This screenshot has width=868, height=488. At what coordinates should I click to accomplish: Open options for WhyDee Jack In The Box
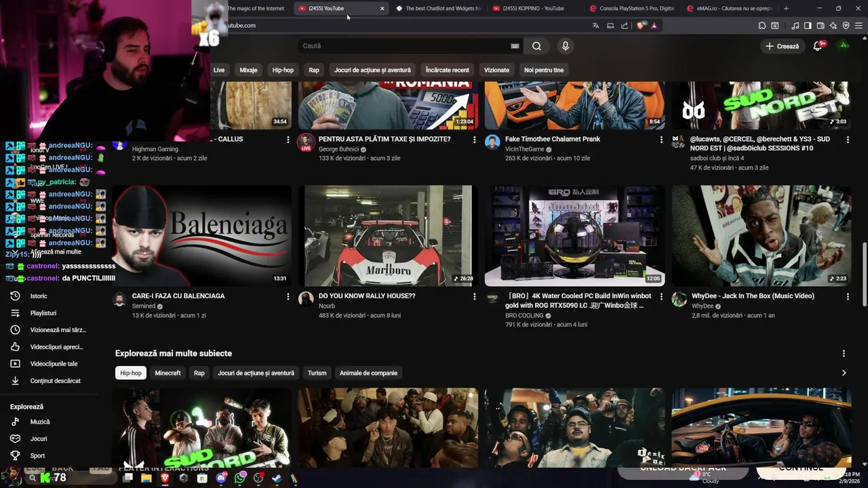848,296
